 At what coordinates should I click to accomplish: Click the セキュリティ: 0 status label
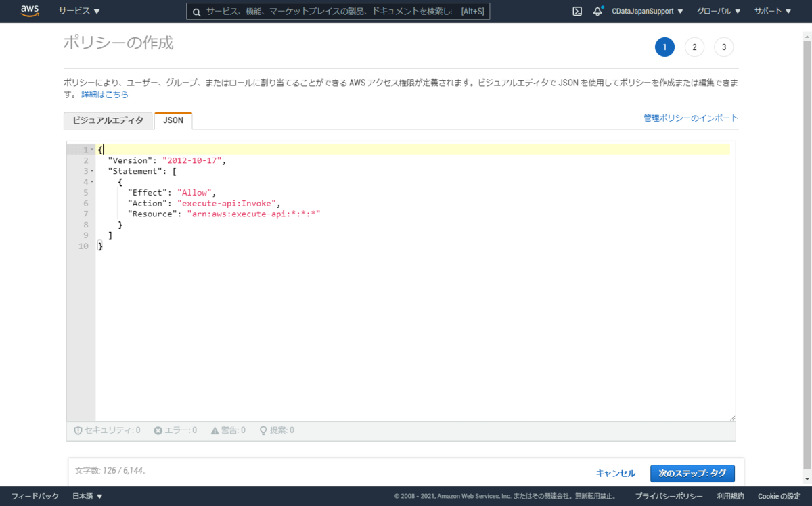[x=112, y=430]
